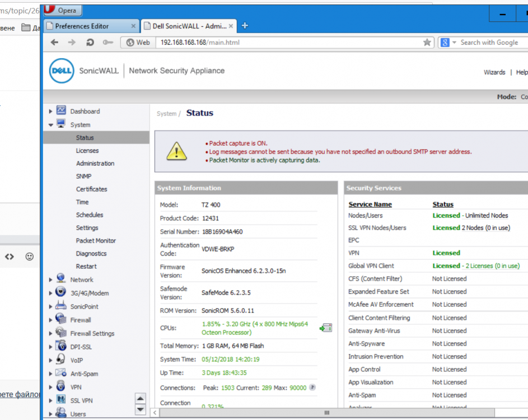Click the System breadcrumb link
Screen dimensions: 528x420
click(166, 114)
